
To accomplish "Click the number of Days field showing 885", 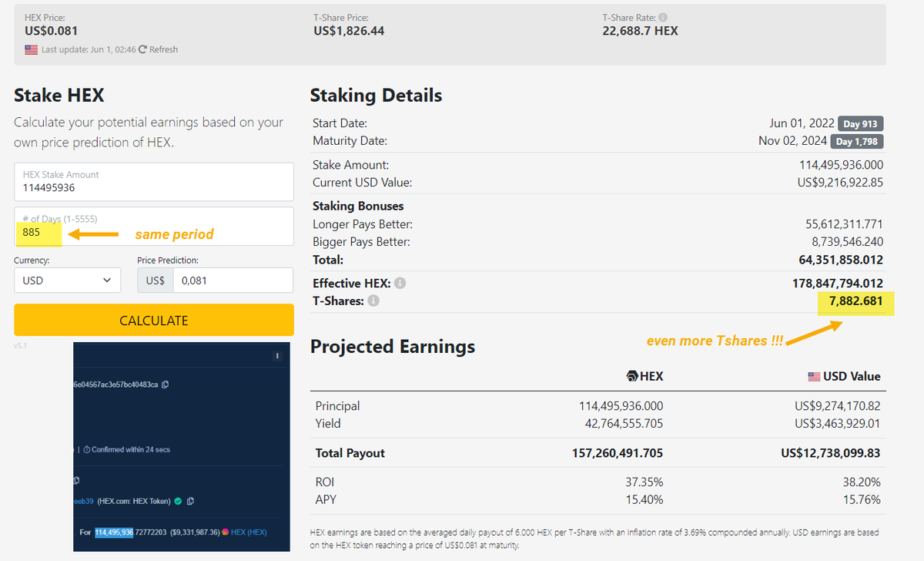I will pos(154,226).
